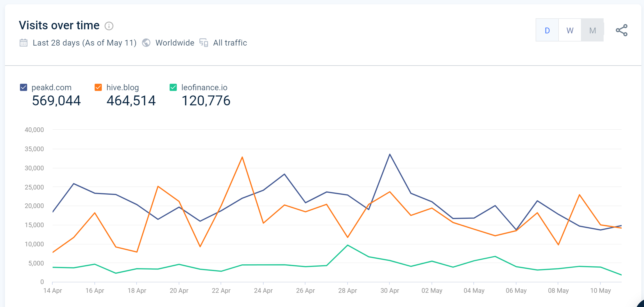Switch to monthly view M

(x=593, y=30)
